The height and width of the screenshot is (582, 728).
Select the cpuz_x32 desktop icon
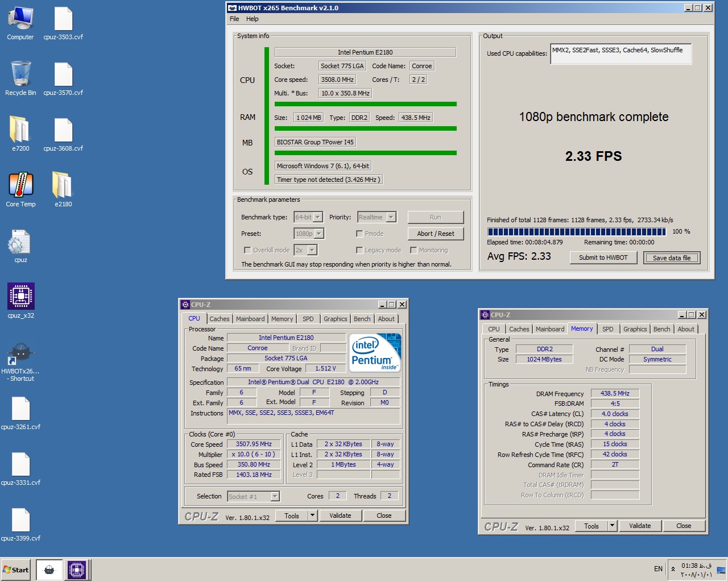pyautogui.click(x=20, y=301)
